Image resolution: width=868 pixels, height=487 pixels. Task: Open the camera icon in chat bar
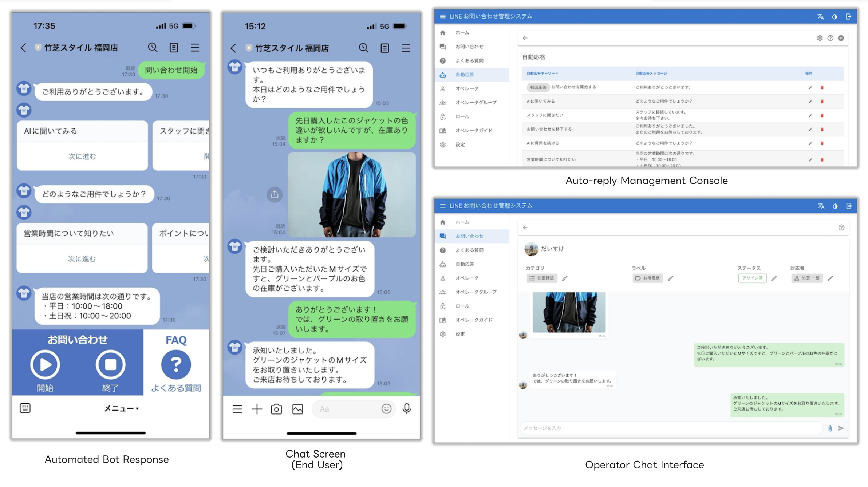[x=276, y=409]
